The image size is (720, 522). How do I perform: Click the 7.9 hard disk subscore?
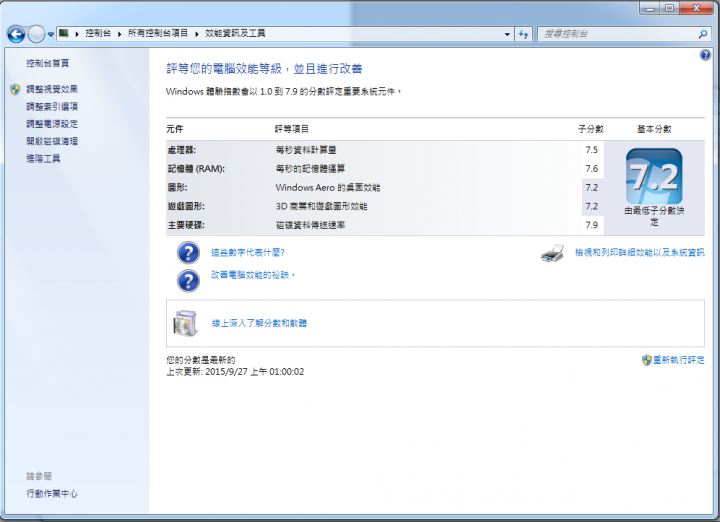click(x=591, y=225)
